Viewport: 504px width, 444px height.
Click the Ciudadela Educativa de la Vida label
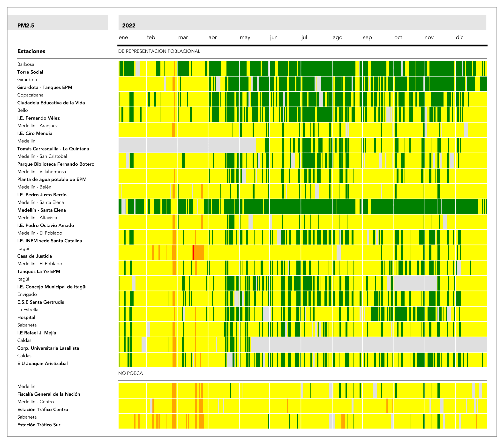51,103
